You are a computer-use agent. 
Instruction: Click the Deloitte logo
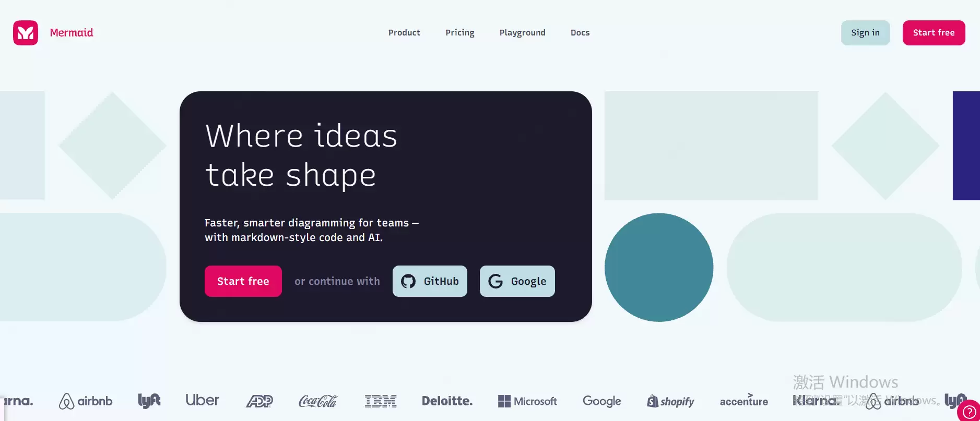[x=447, y=401]
